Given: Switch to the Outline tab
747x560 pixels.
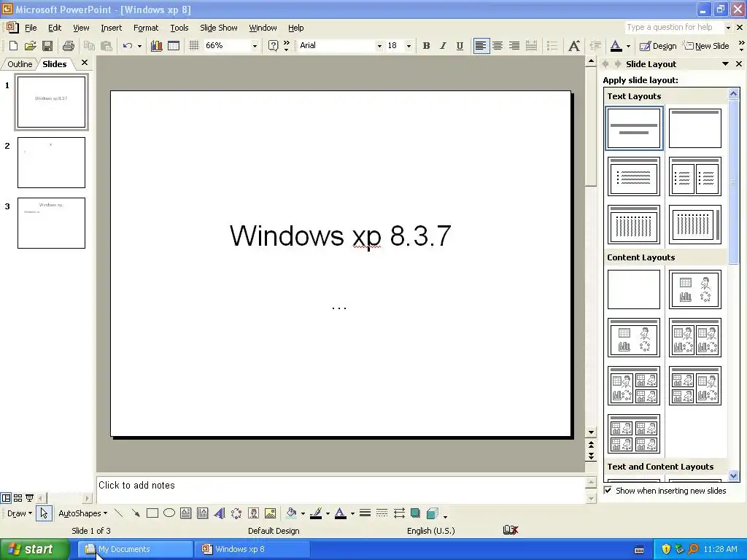Looking at the screenshot, I should [x=20, y=64].
